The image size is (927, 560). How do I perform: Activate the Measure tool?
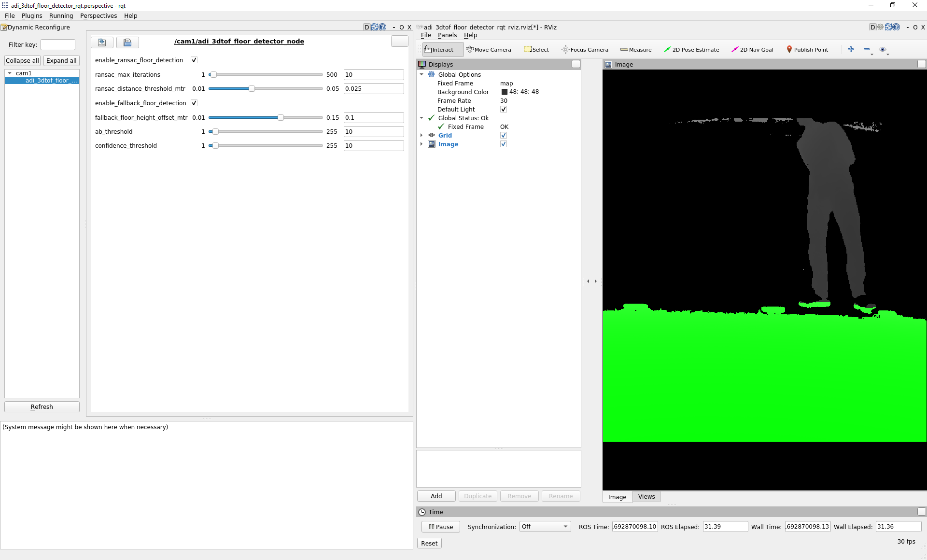coord(636,50)
